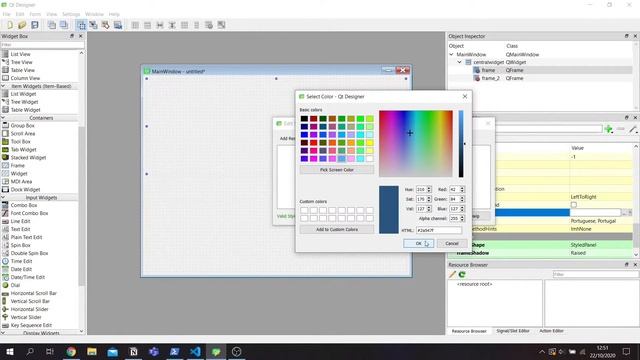Screen dimensions: 640x360
Task: Click the Pick Screen Color button
Action: [x=337, y=170]
